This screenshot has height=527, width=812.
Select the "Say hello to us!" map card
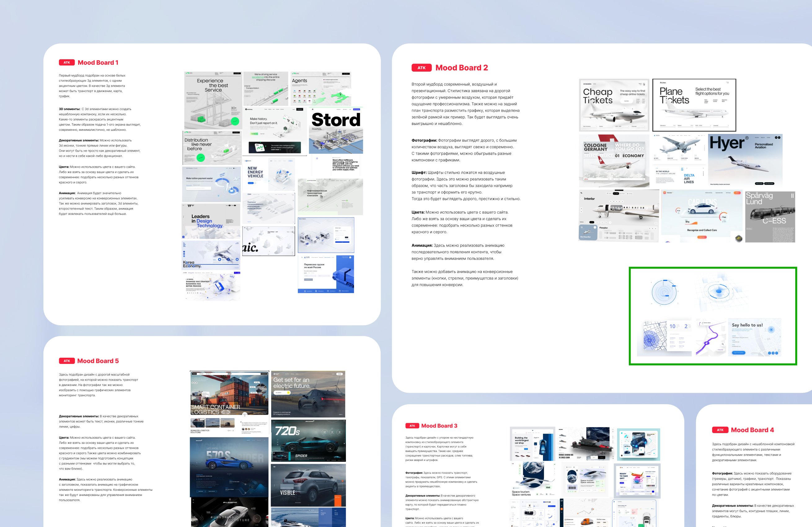pyautogui.click(x=754, y=338)
